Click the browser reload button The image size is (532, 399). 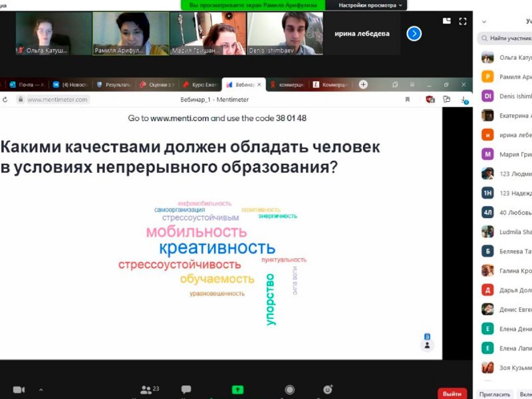point(5,100)
